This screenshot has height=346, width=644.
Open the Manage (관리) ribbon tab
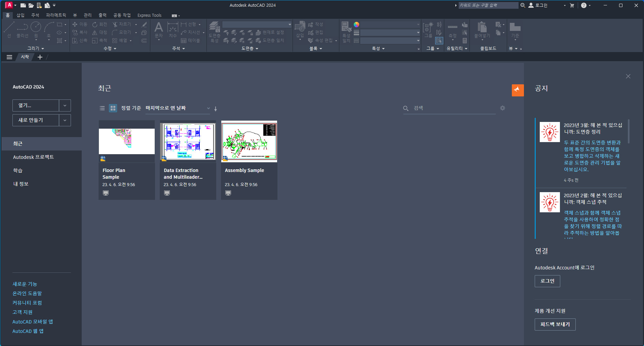tap(87, 15)
